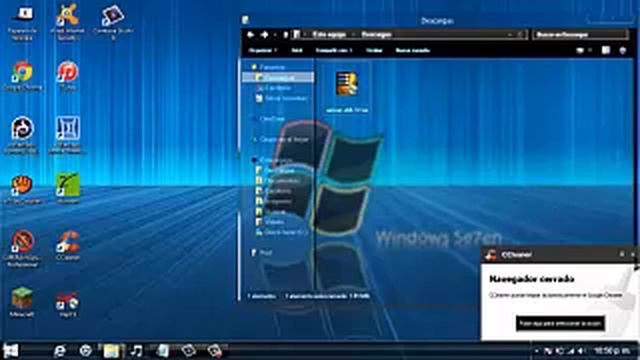
Task: Open the view options dropdown arrow
Action: coord(590,51)
